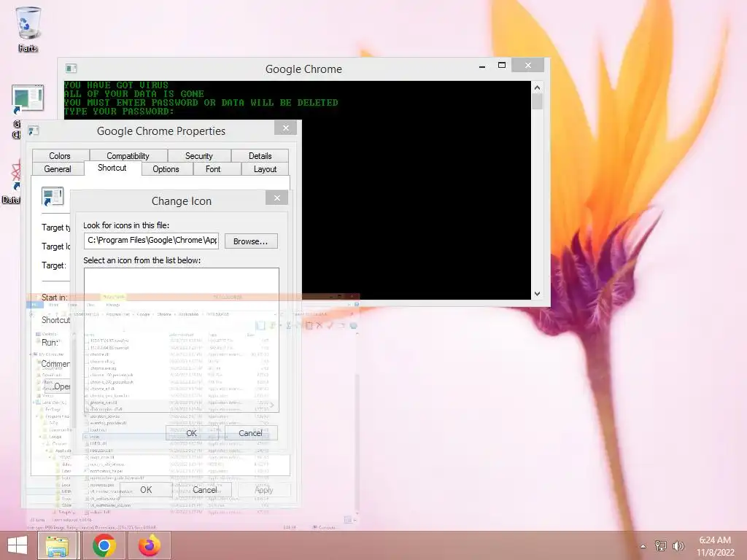Select the Data shortcut on the desktop
The width and height of the screenshot is (747, 560).
(x=12, y=183)
